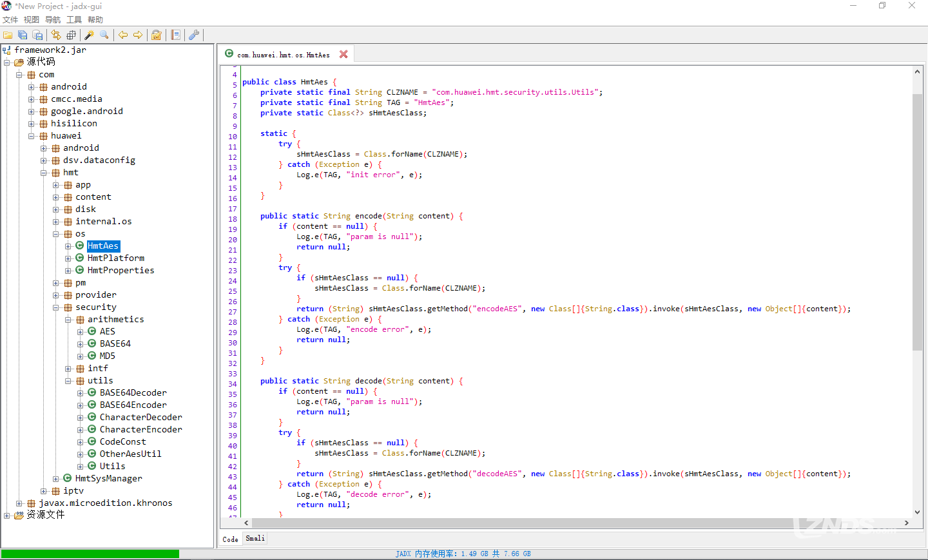
Task: Click the horizontal scrollbar right arrow
Action: pyautogui.click(x=907, y=523)
